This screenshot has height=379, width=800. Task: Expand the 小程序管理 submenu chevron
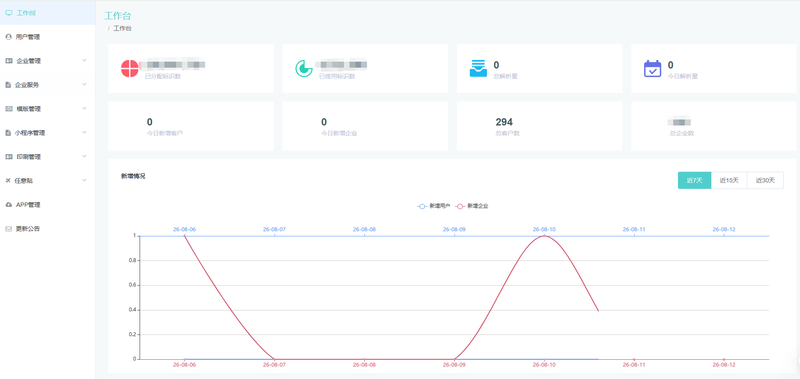[x=84, y=132]
